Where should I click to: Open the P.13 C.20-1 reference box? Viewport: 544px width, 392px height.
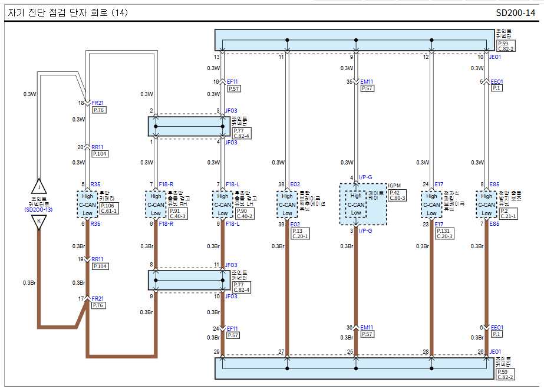pos(300,233)
